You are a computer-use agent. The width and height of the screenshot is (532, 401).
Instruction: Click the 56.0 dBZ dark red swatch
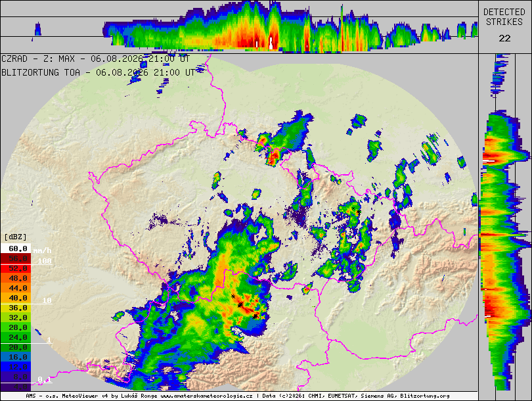pyautogui.click(x=16, y=258)
